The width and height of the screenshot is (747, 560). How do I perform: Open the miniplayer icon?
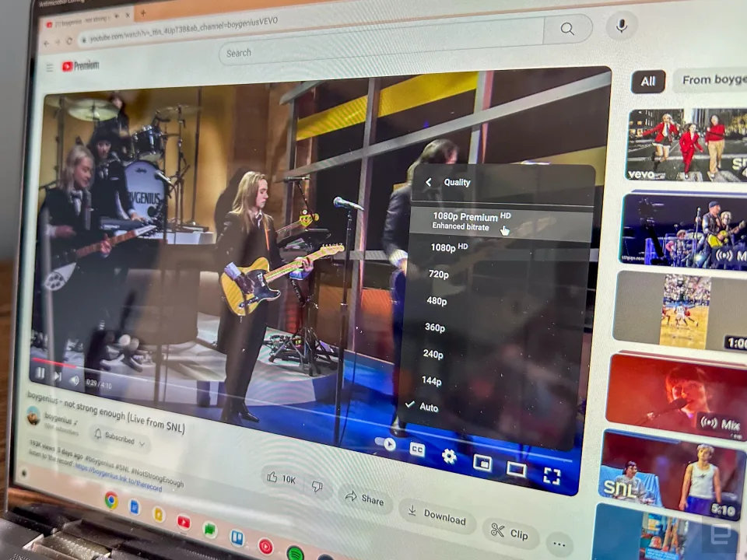(482, 462)
